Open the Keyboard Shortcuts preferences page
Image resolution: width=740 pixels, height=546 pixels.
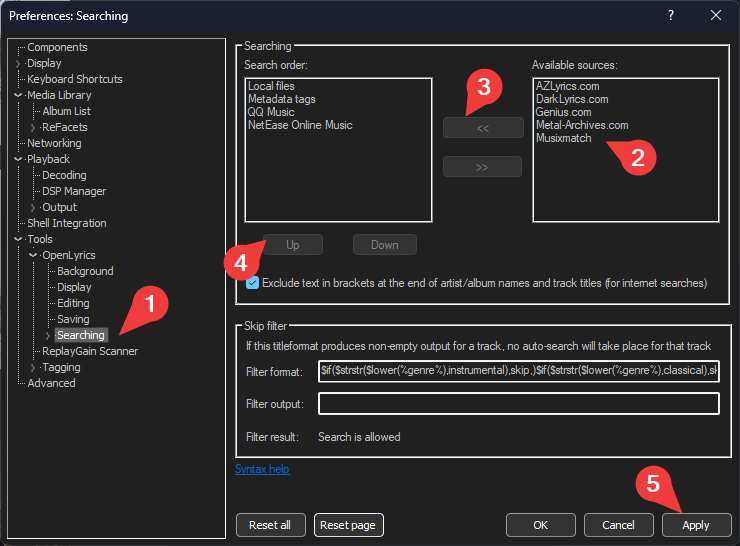pos(74,79)
